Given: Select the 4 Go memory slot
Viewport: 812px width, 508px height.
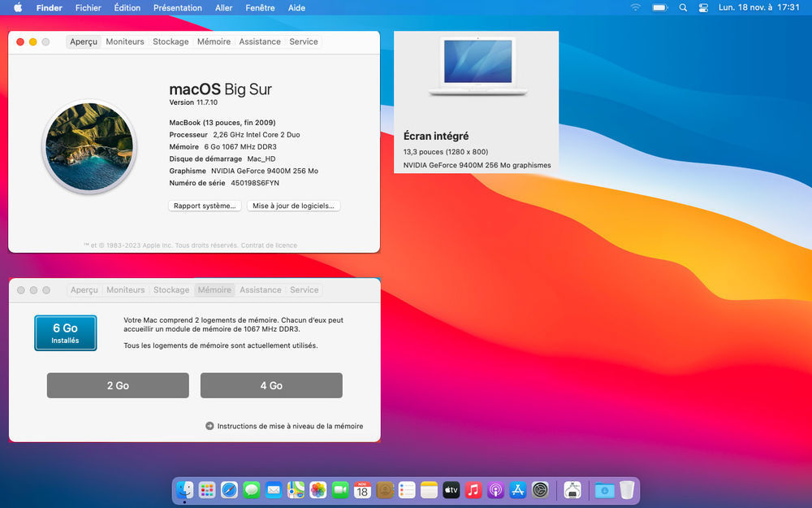Looking at the screenshot, I should coord(271,385).
